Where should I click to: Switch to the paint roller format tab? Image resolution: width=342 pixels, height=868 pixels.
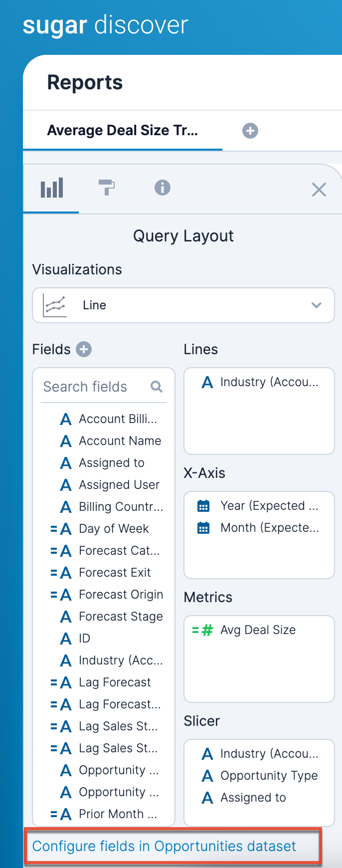coord(107,188)
